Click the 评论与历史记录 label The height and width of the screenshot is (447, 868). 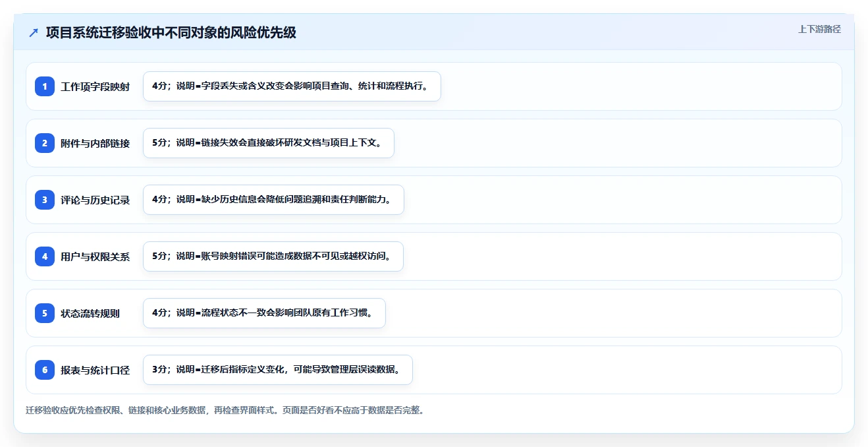[x=95, y=200]
